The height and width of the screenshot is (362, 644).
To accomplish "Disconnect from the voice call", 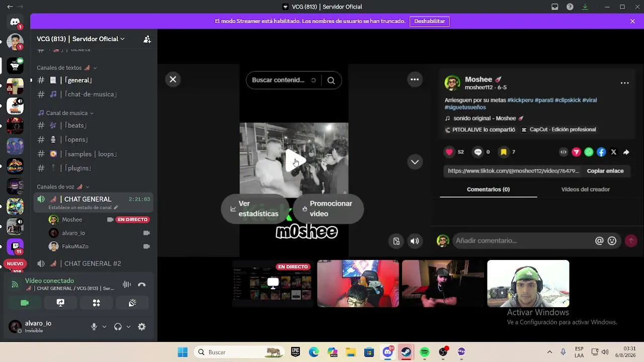I will [142, 285].
